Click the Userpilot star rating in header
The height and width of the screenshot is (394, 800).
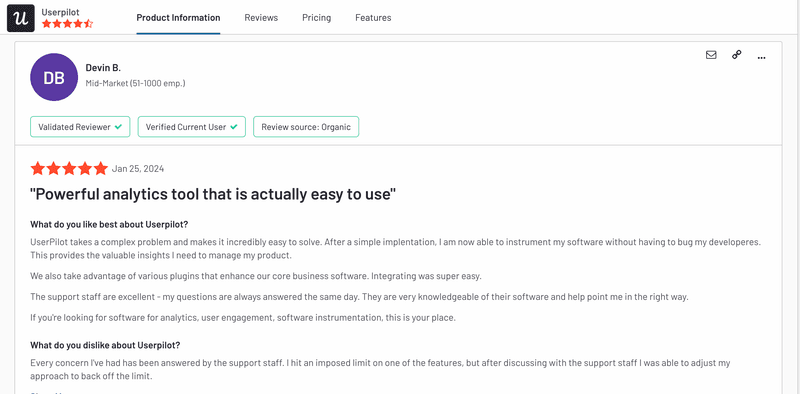[x=67, y=23]
